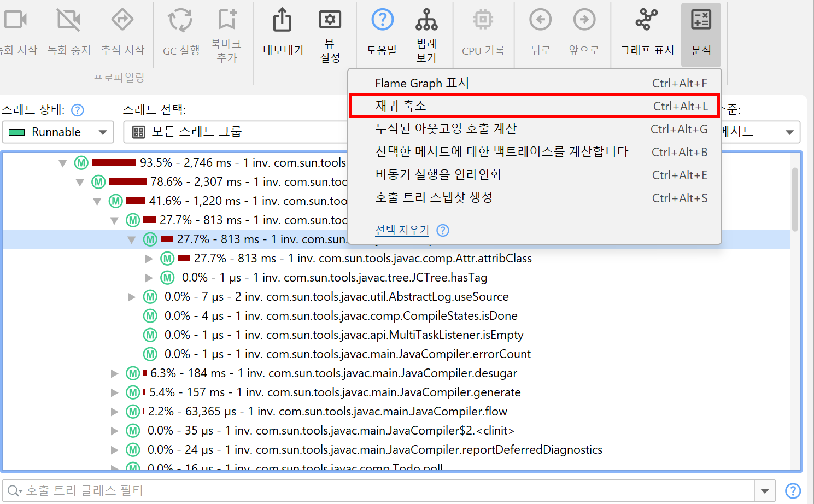Select the JavaCompiler.flow row text
This screenshot has height=504, width=814.
tap(328, 412)
